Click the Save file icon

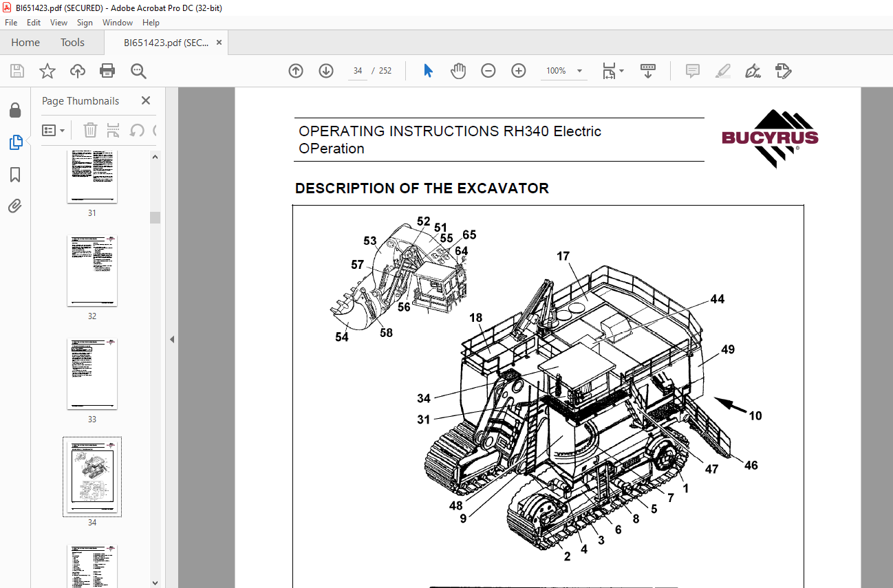point(17,71)
